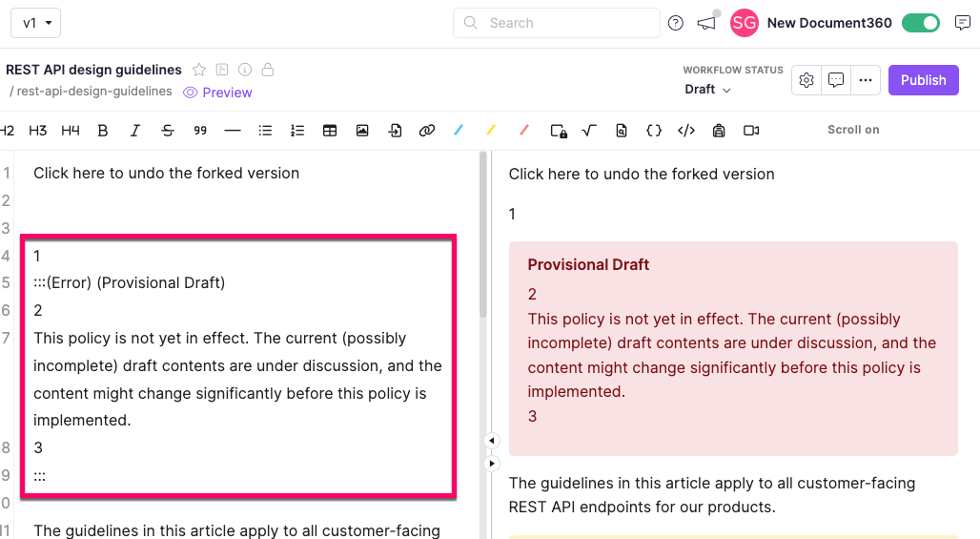Viewport: 980px width, 539px height.
Task: Open the help icon
Action: 676,23
